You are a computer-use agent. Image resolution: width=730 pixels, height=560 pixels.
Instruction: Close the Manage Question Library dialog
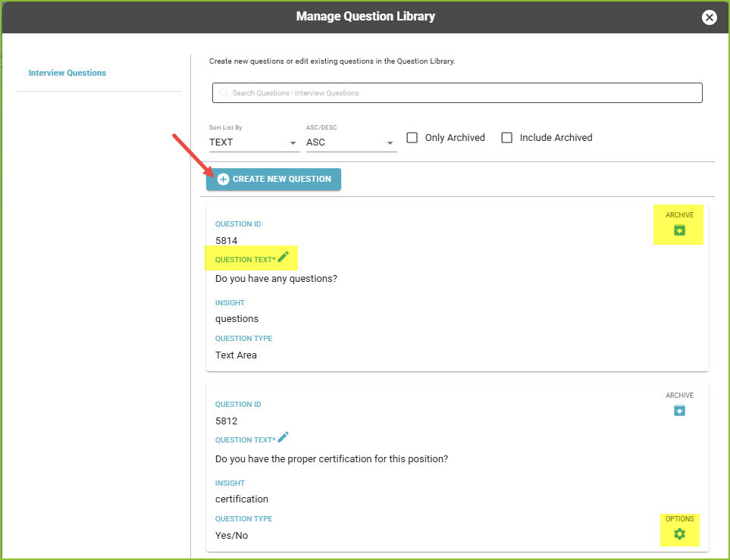point(709,17)
